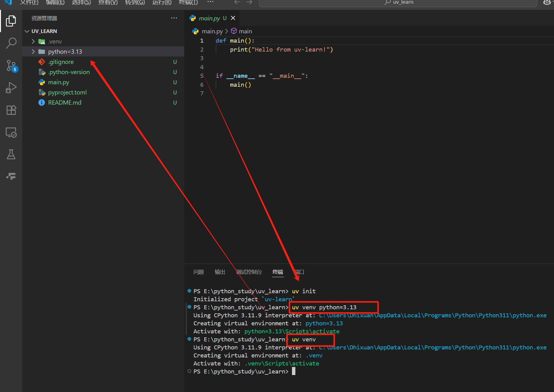Click the Python icon beside main.py in explorer
Image resolution: width=554 pixels, height=392 pixels.
pyautogui.click(x=42, y=82)
